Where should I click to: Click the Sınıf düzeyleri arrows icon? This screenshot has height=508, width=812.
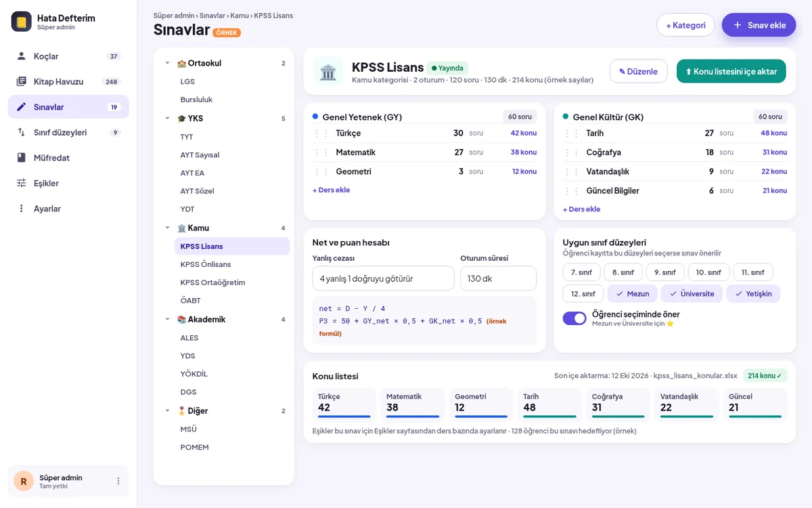pyautogui.click(x=22, y=132)
